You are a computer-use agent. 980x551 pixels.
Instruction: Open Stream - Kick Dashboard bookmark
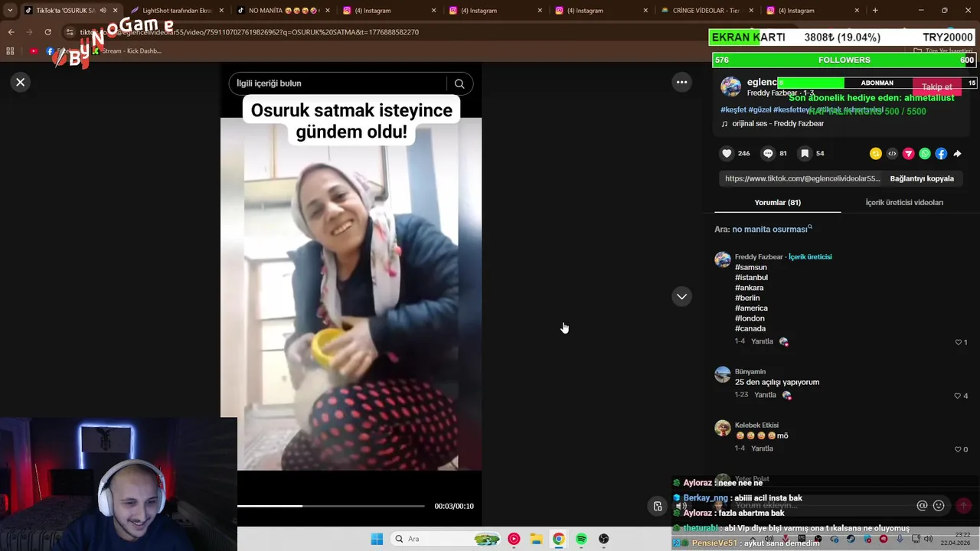coord(126,51)
